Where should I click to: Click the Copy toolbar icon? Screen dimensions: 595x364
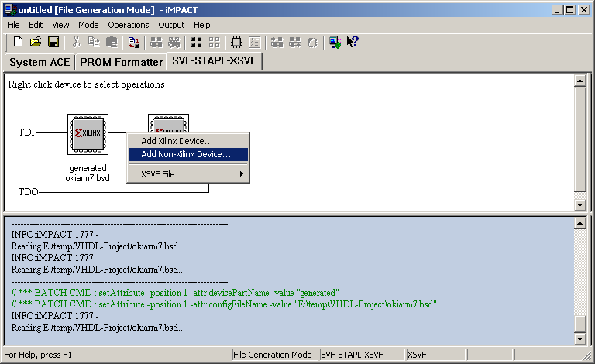coord(94,42)
